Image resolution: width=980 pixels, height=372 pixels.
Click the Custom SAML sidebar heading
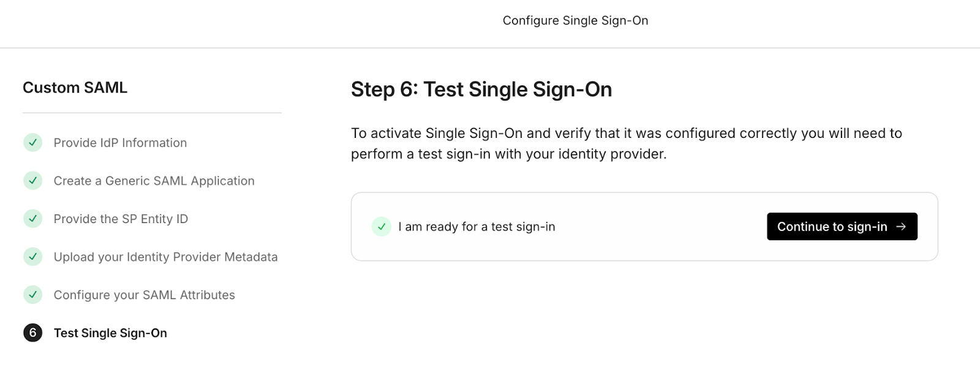[x=75, y=88]
